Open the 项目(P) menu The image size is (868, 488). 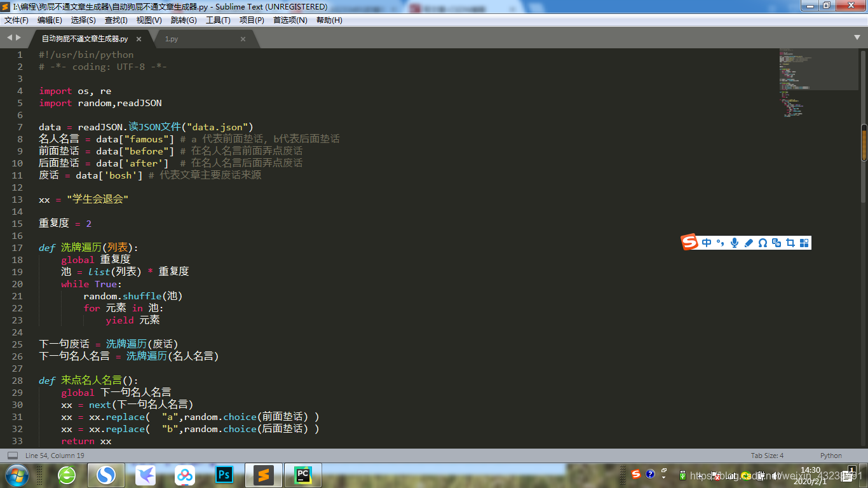click(x=252, y=20)
